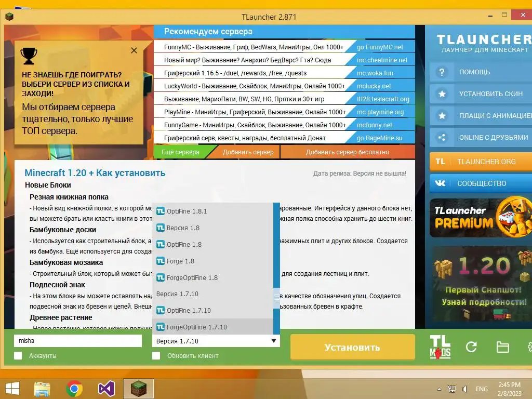Click the TLauncher grass block title icon
This screenshot has width=532, height=399.
[x=9, y=16]
